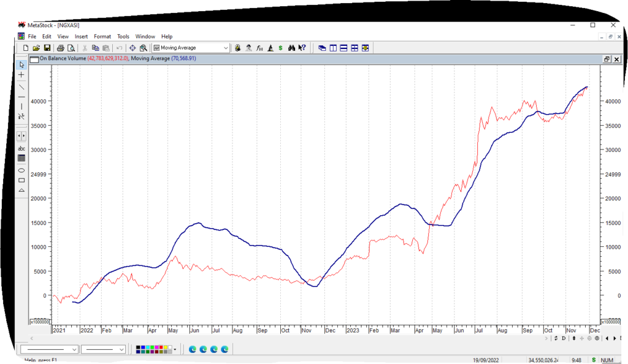Click the Save floppy disk icon
This screenshot has height=364, width=628.
[x=47, y=48]
